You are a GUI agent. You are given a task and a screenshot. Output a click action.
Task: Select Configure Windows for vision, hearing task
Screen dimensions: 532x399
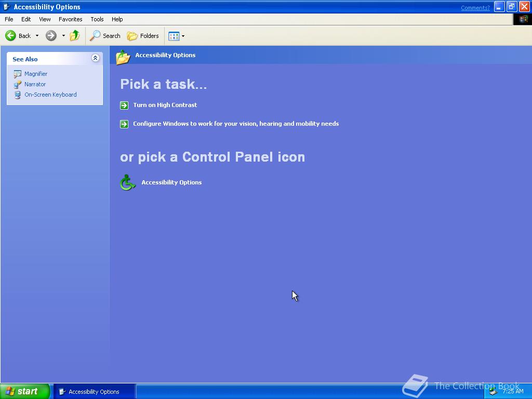[x=236, y=124]
